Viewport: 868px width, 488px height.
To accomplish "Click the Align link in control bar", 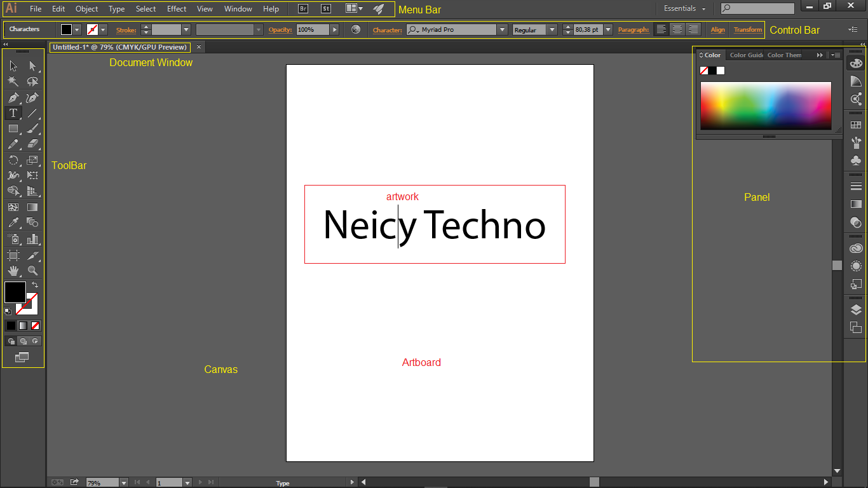I will coord(718,30).
